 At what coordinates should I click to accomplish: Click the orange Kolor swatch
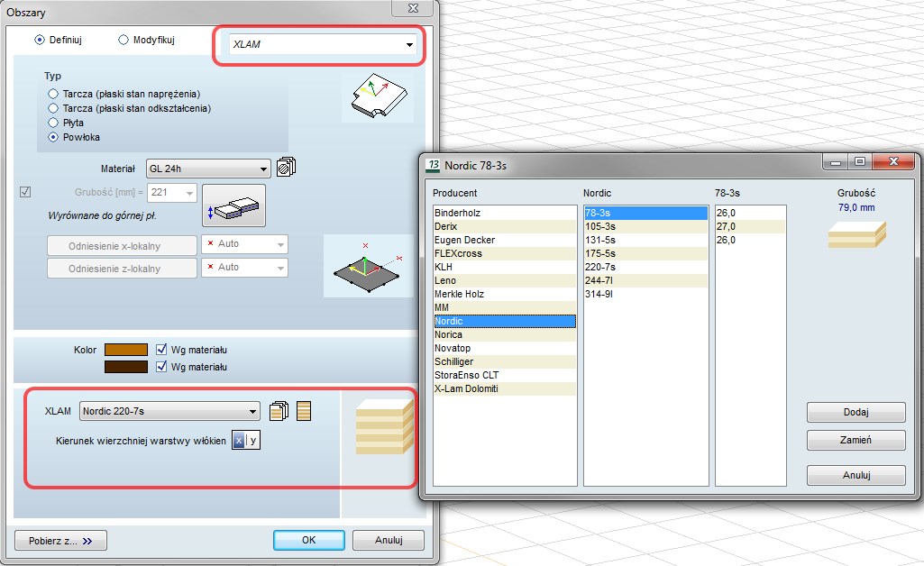coord(125,349)
